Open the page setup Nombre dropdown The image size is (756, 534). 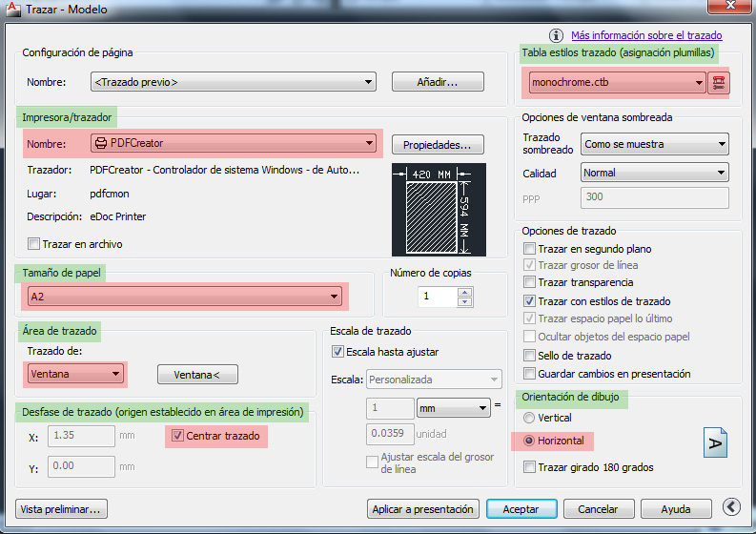coord(234,82)
